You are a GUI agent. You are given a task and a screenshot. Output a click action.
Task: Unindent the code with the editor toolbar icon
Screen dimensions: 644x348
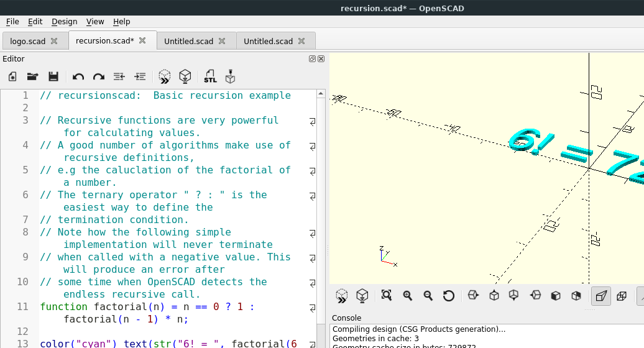click(119, 76)
